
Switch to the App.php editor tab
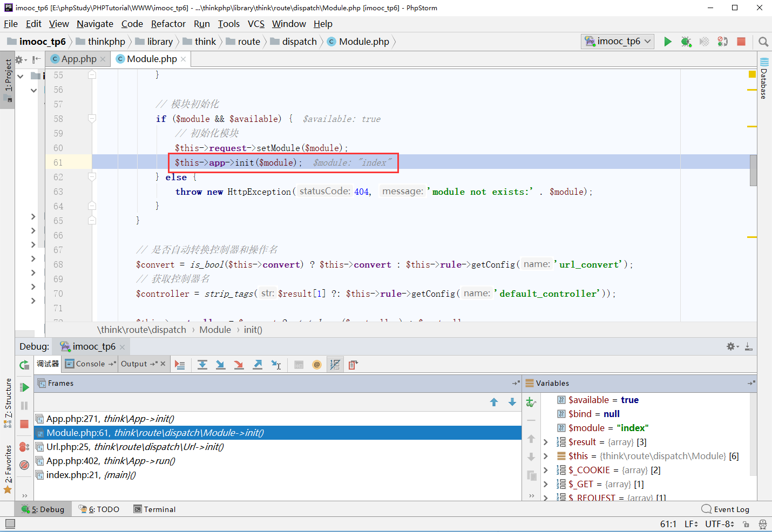coord(78,59)
